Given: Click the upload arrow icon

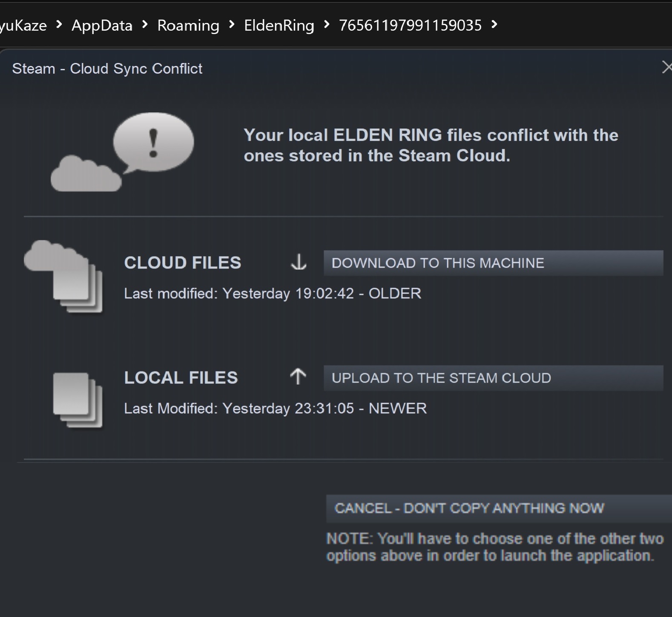Looking at the screenshot, I should (x=298, y=377).
